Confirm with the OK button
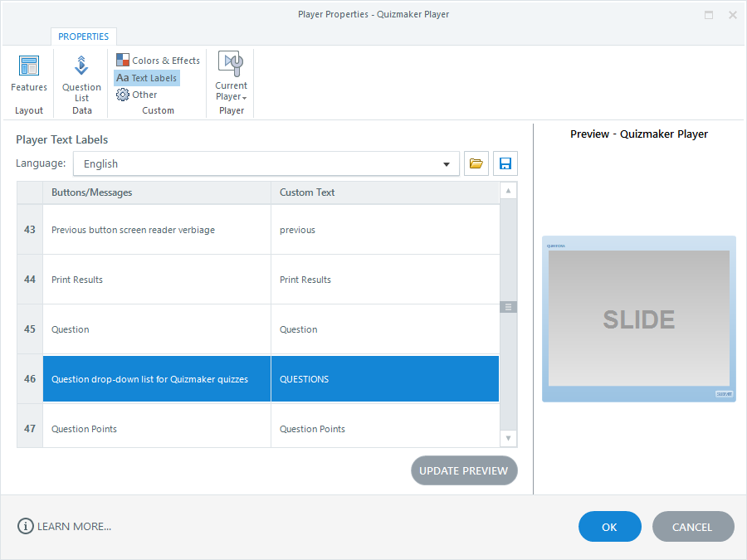This screenshot has width=747, height=560. pos(609,527)
